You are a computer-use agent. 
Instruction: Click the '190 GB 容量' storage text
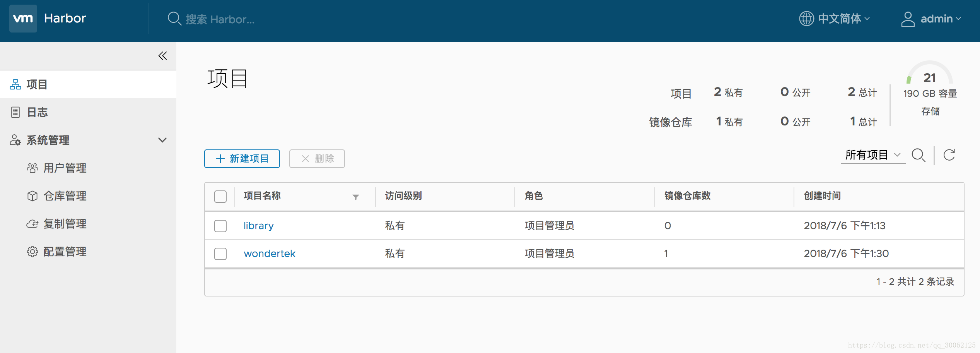tap(930, 94)
